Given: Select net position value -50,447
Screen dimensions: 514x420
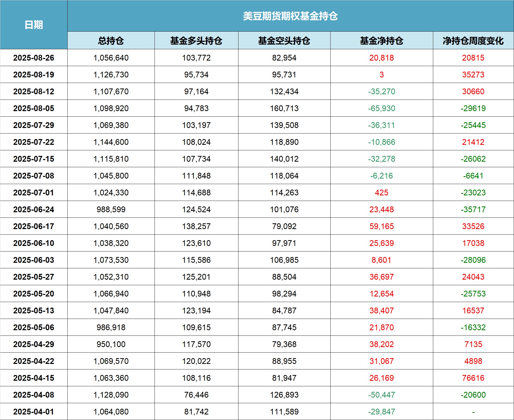Looking at the screenshot, I should coord(381,395).
